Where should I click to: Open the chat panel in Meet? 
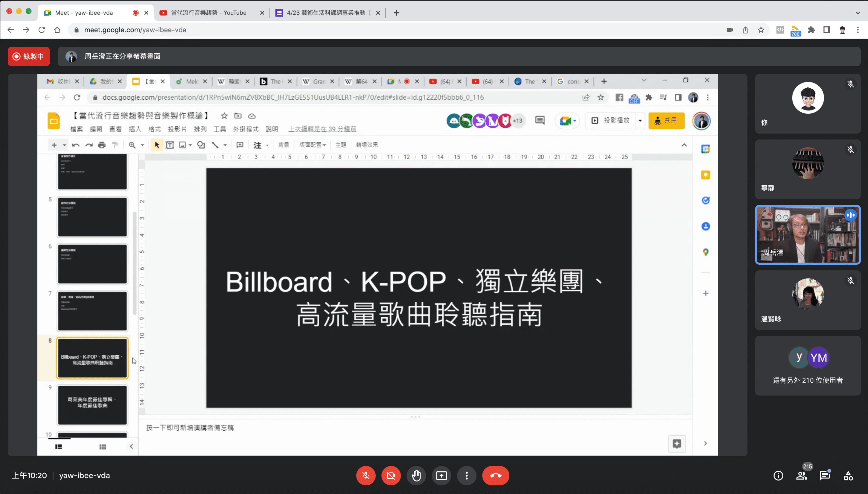(825, 476)
